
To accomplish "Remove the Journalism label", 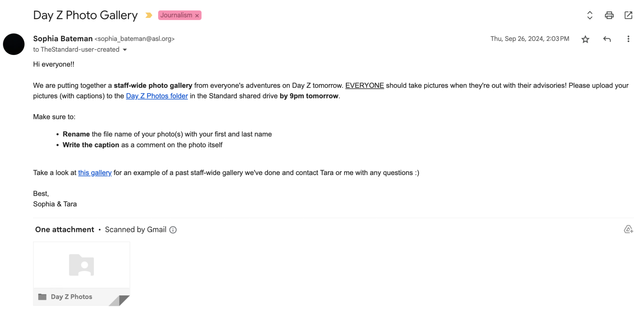I will [x=197, y=15].
